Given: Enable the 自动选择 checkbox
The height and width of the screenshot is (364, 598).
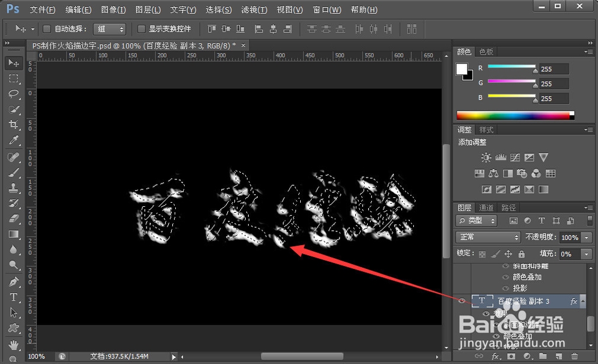Looking at the screenshot, I should 47,29.
